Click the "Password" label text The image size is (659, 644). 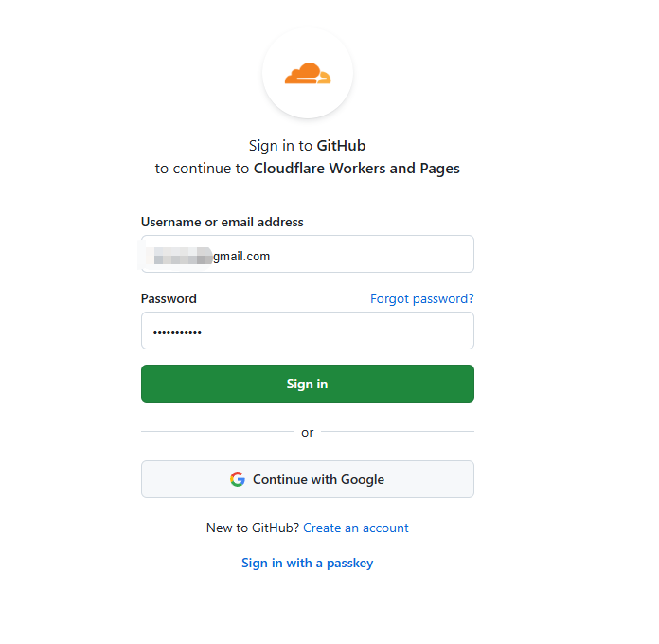pyautogui.click(x=169, y=298)
